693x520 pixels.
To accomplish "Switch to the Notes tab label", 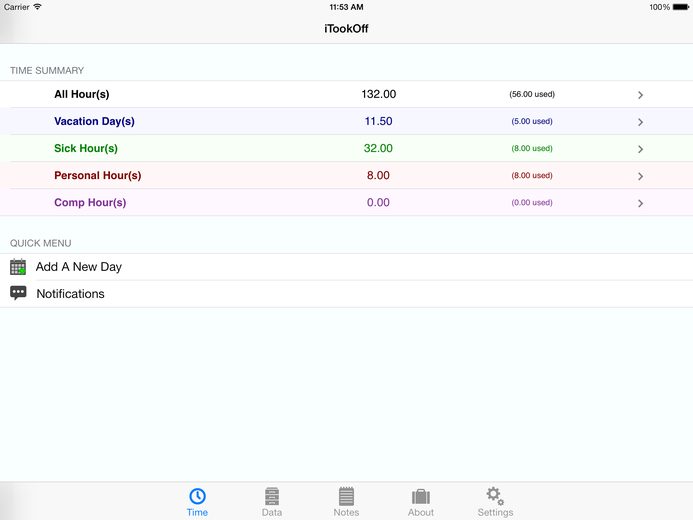I will click(x=346, y=512).
